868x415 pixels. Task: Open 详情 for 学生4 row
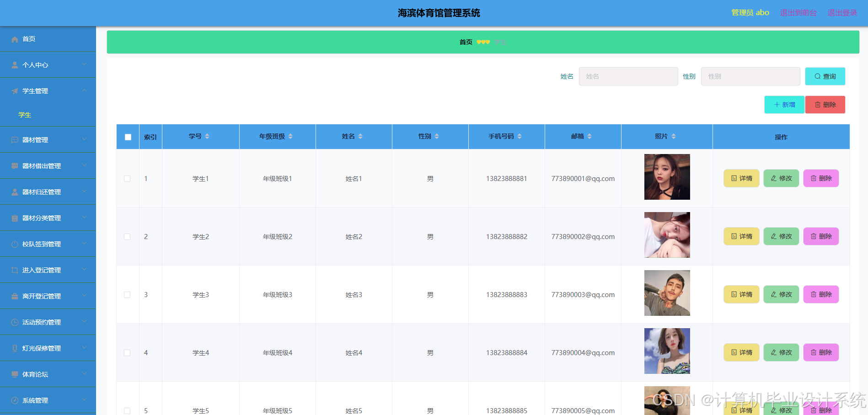[741, 352]
